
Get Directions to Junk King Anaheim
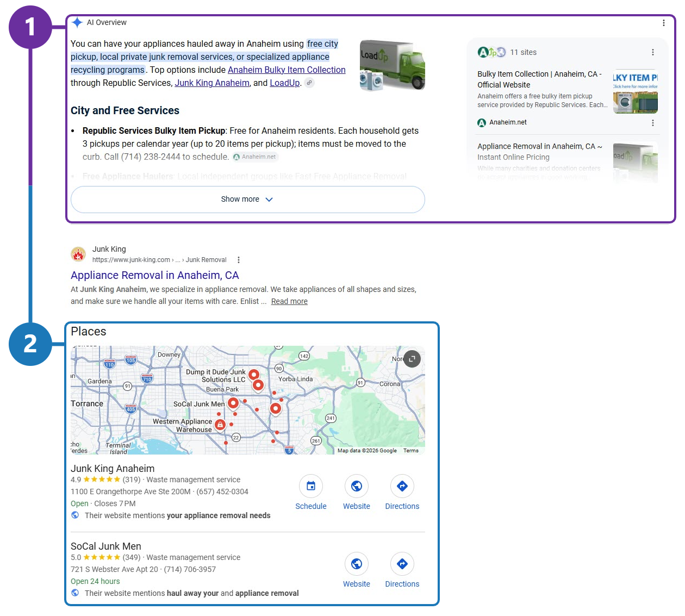click(402, 486)
